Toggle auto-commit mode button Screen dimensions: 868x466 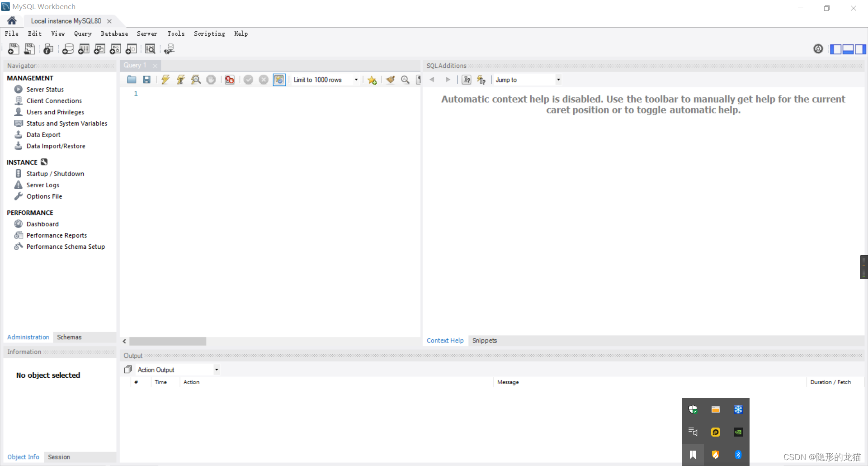pos(279,80)
